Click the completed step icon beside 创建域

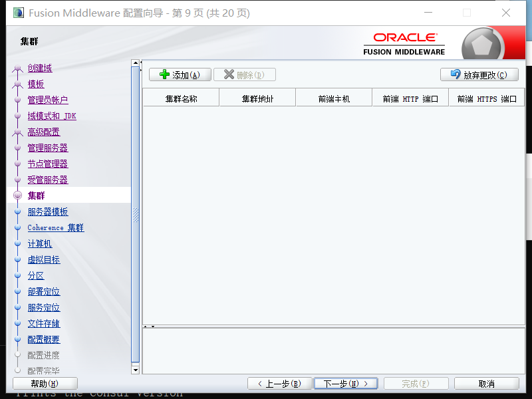click(x=16, y=68)
